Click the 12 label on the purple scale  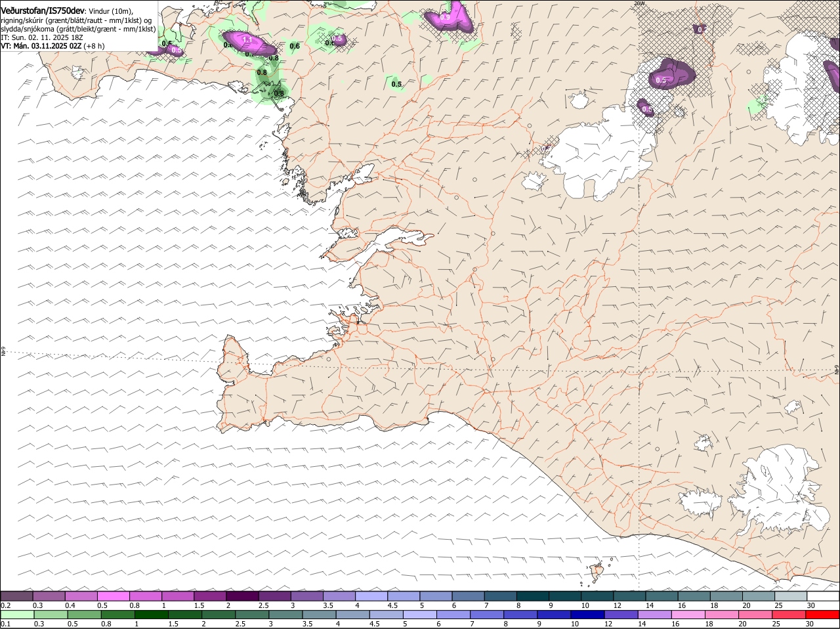(617, 605)
